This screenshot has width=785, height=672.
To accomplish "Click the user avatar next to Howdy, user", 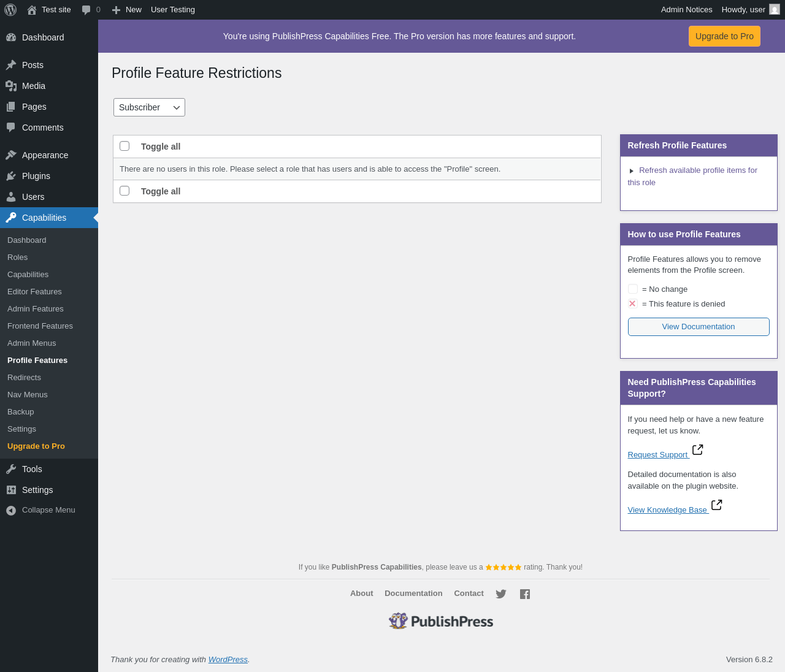I will click(775, 9).
